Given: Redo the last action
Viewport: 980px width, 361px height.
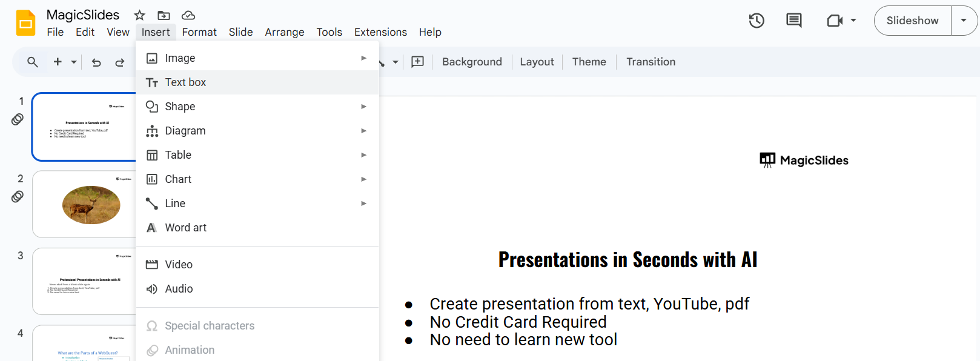Looking at the screenshot, I should pos(120,62).
